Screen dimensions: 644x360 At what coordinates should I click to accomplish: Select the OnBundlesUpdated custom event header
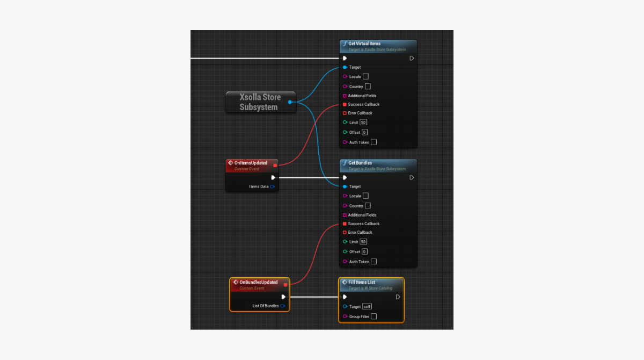click(x=258, y=282)
